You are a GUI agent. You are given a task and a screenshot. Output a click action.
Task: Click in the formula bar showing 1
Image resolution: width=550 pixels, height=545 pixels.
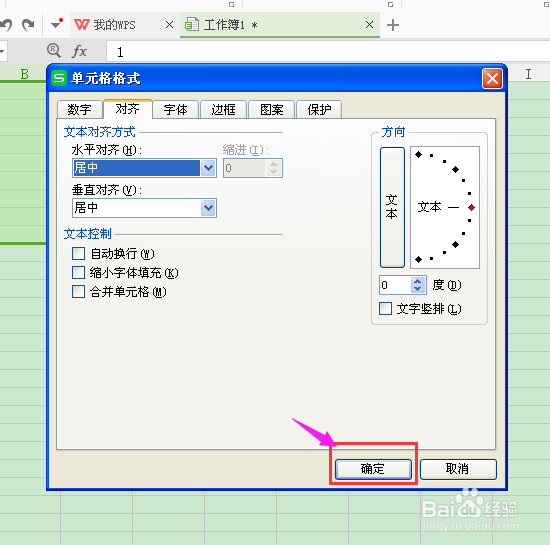click(328, 52)
